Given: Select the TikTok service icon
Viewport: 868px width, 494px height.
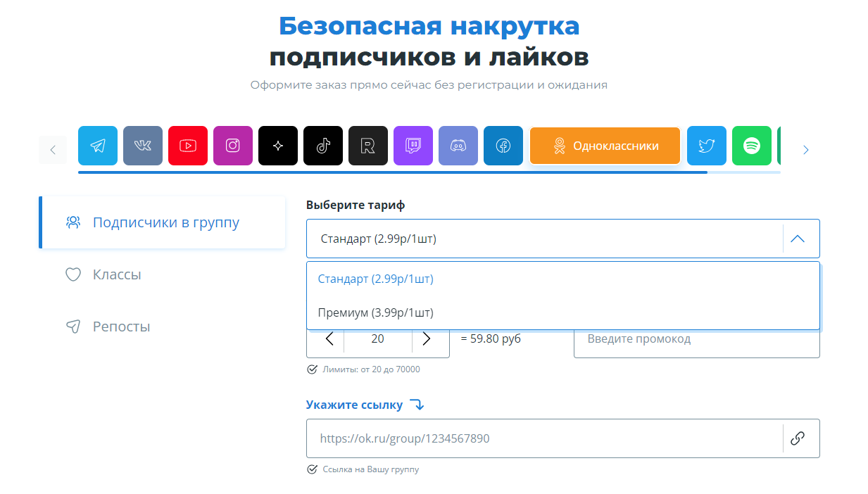Looking at the screenshot, I should coord(323,146).
